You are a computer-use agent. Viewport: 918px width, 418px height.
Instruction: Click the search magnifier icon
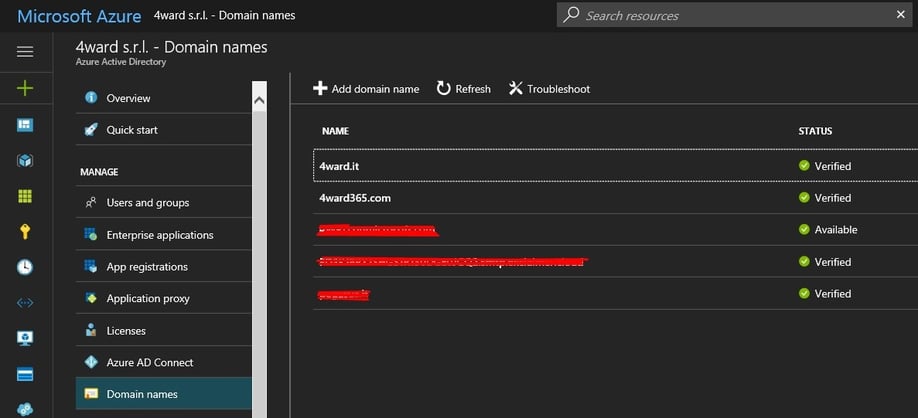pyautogui.click(x=571, y=15)
